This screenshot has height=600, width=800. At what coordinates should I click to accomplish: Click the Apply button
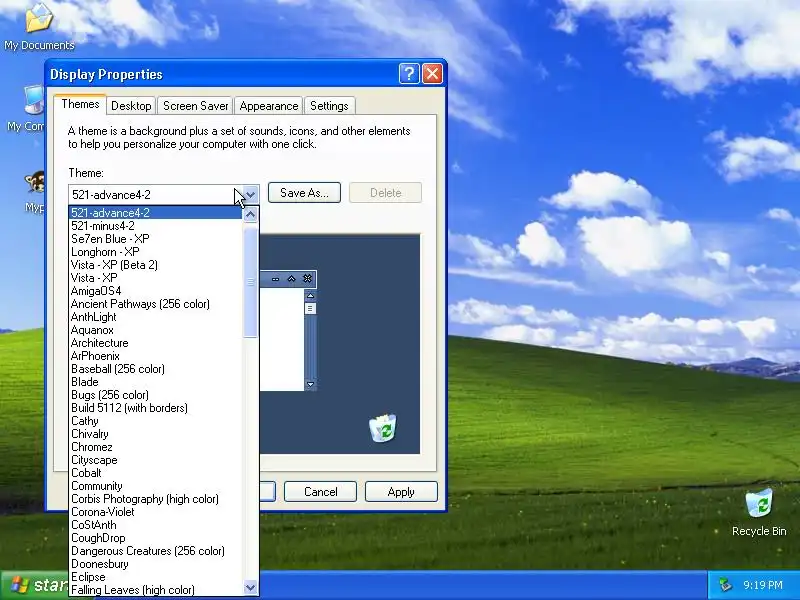401,492
